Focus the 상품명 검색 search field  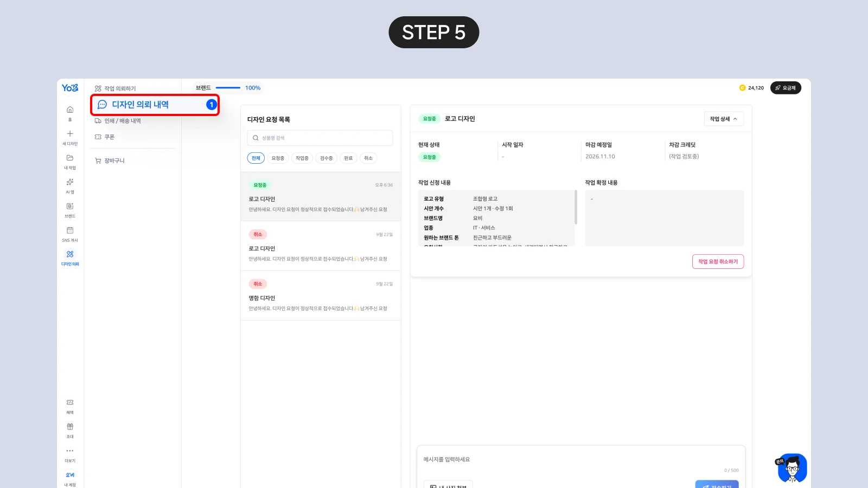(320, 138)
